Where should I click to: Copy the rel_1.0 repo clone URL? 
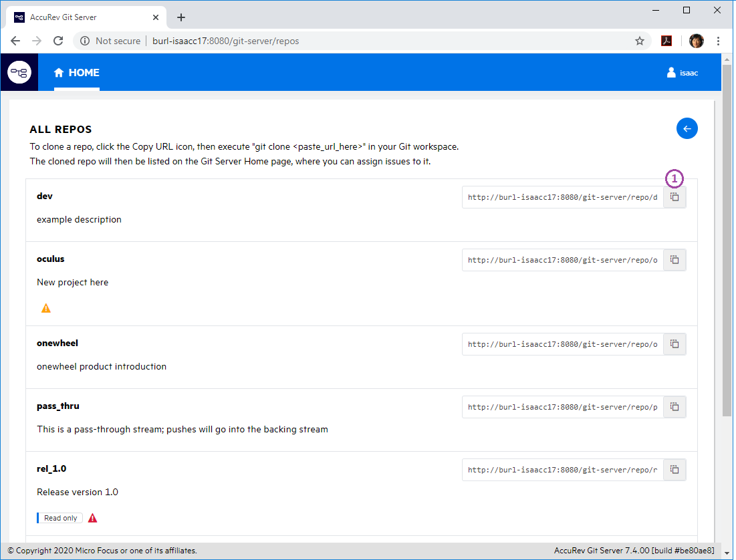point(674,470)
